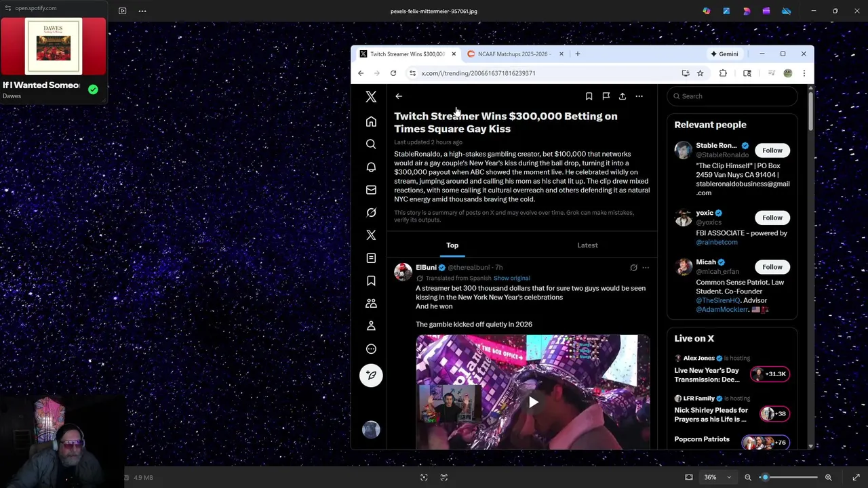Screen dimensions: 868x488
Task: Select the Top tab
Action: (452, 245)
